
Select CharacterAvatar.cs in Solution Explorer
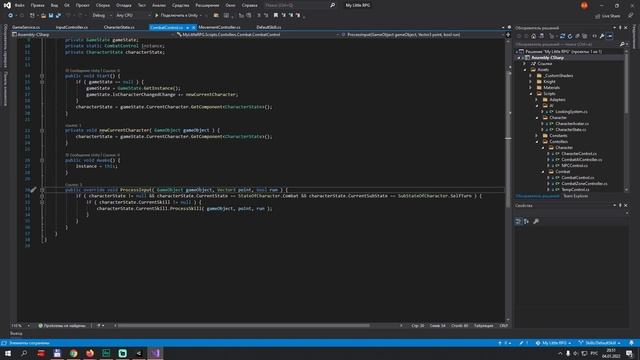pos(572,124)
